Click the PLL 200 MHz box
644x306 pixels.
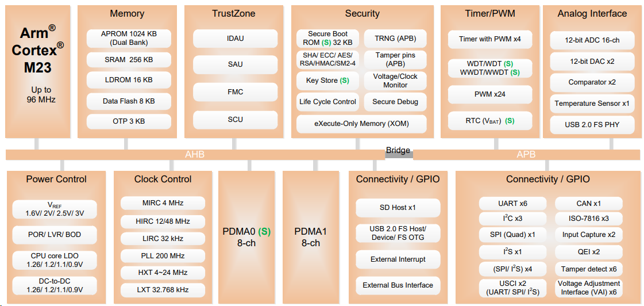[163, 256]
